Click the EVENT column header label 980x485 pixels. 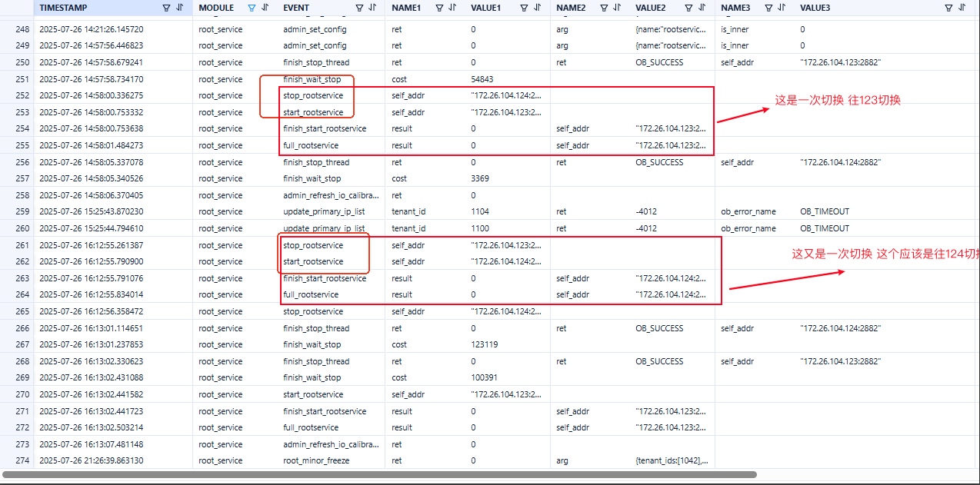[x=296, y=8]
